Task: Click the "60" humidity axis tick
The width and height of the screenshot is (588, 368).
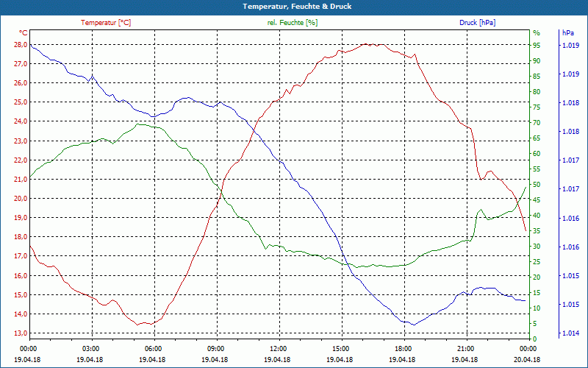Action: [537, 154]
